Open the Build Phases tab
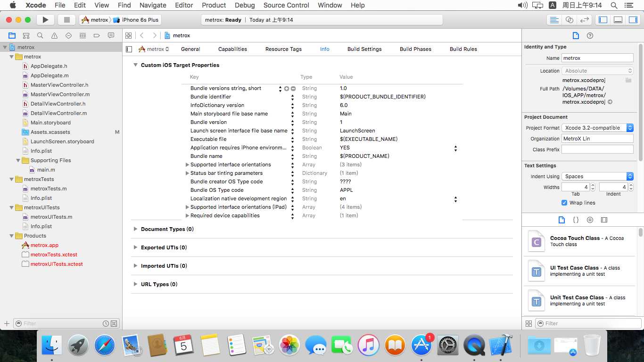Viewport: 644px width, 362px height. [415, 49]
